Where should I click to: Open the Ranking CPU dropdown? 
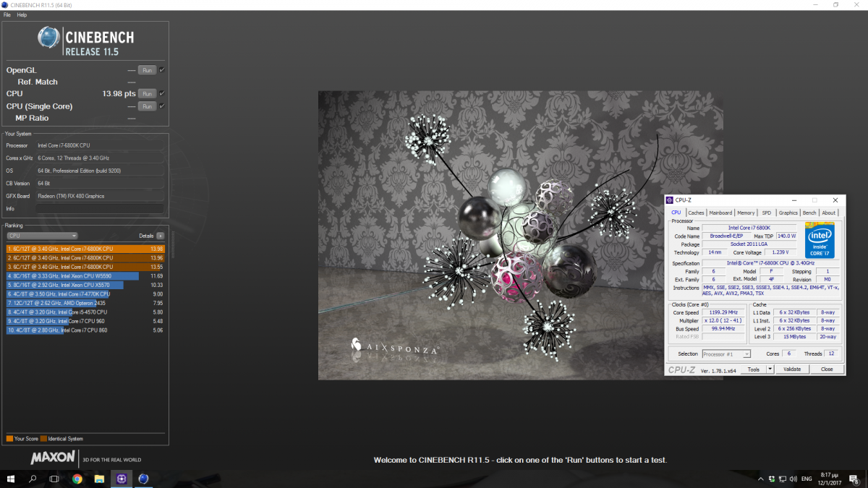(x=42, y=236)
